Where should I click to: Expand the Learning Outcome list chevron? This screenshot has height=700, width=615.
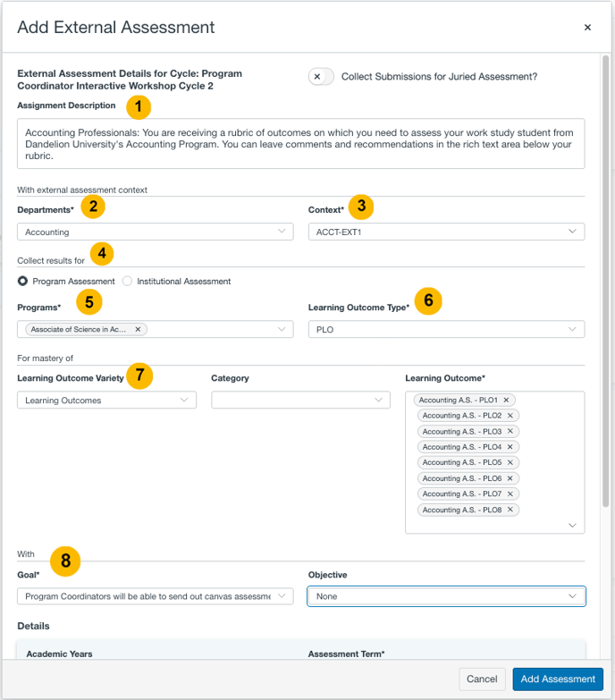(x=573, y=526)
